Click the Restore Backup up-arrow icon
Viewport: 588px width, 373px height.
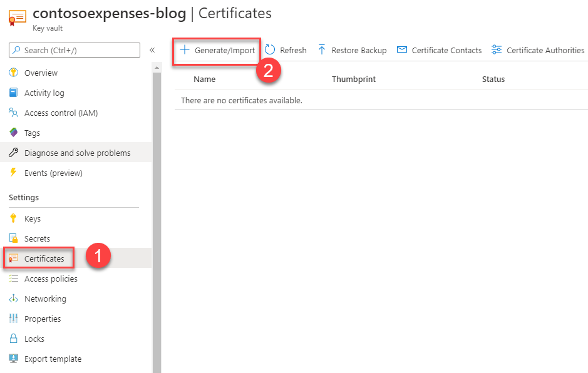321,50
